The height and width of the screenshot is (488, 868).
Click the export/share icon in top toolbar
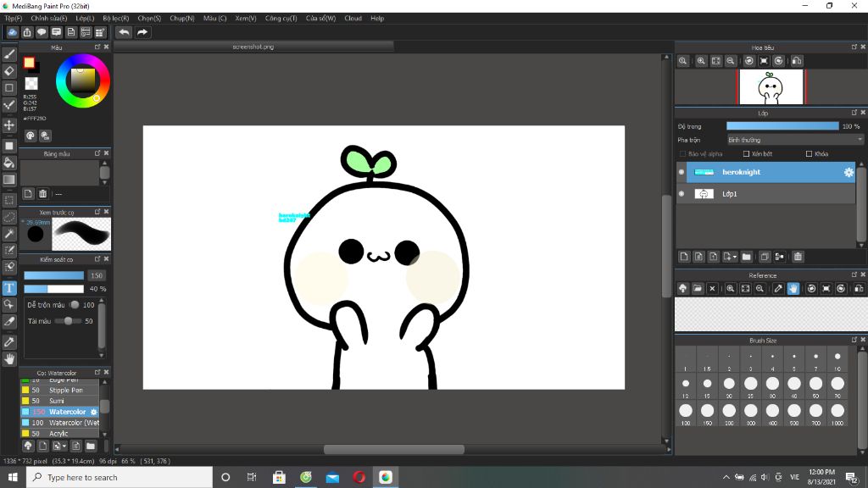[26, 32]
